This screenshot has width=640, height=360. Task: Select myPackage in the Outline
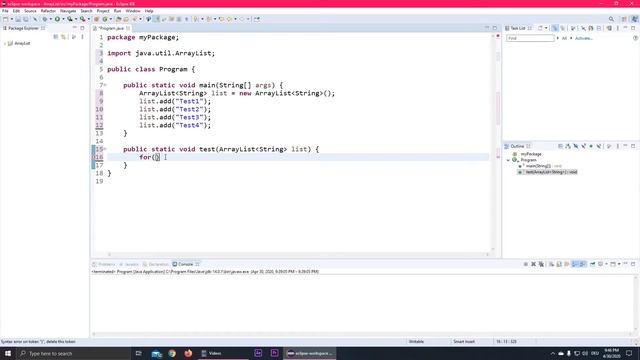(531, 154)
